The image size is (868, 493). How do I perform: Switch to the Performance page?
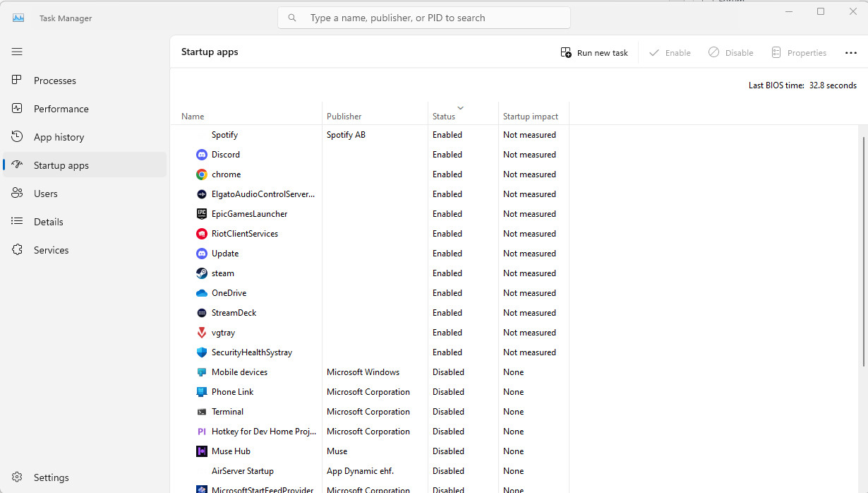click(85, 109)
